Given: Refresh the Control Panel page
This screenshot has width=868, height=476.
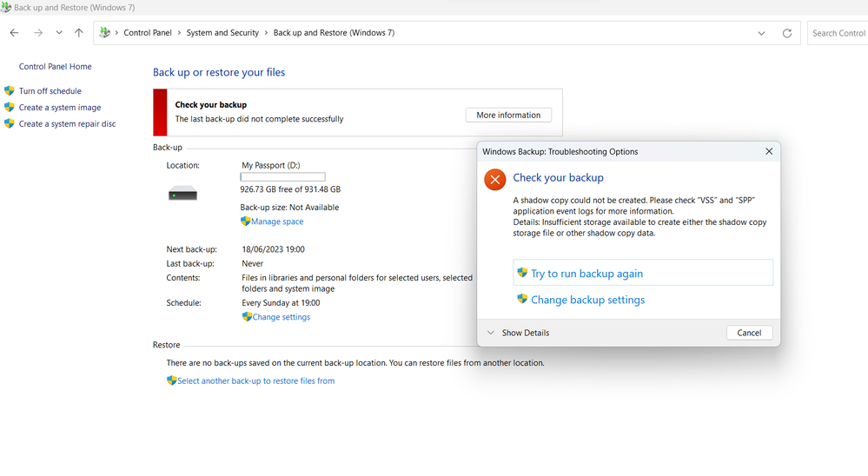Looking at the screenshot, I should click(x=786, y=33).
